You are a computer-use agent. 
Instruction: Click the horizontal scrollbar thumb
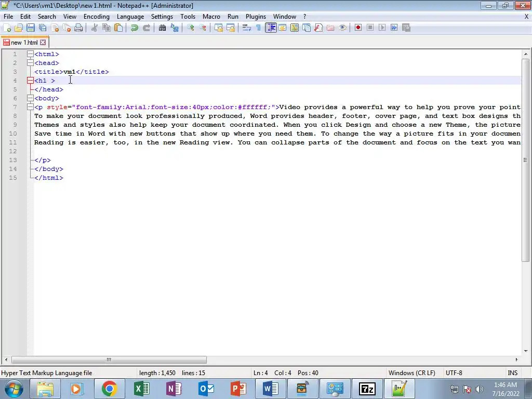pos(109,360)
